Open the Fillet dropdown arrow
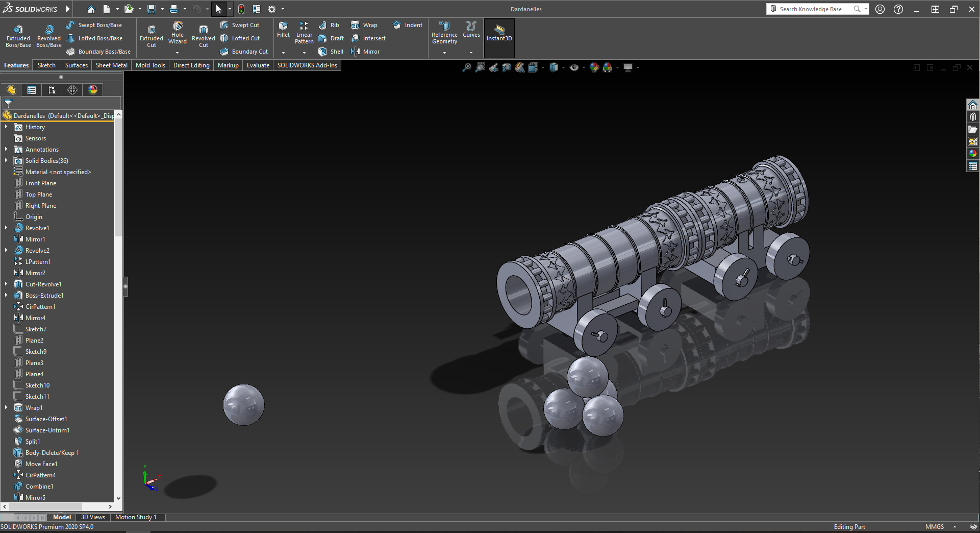Screen dimensions: 980x533 [x=283, y=53]
